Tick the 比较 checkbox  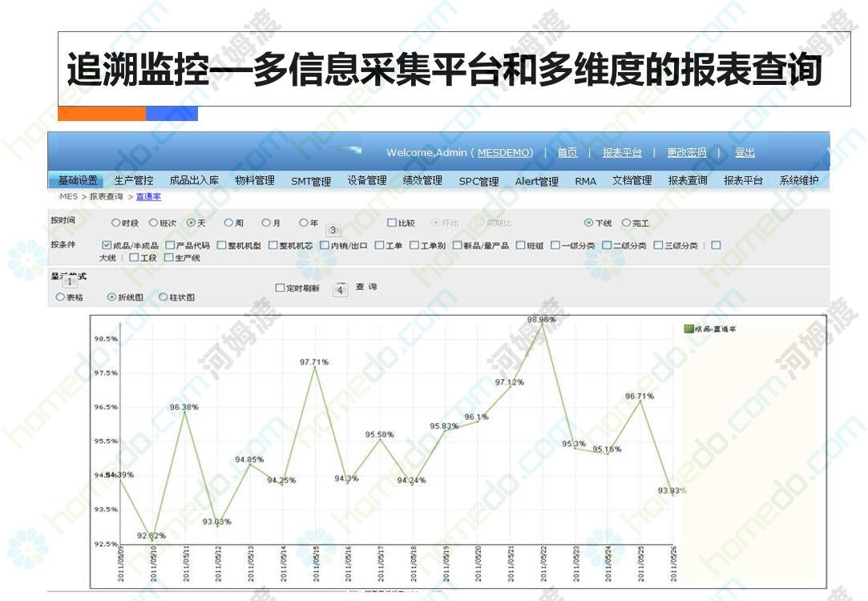(392, 223)
